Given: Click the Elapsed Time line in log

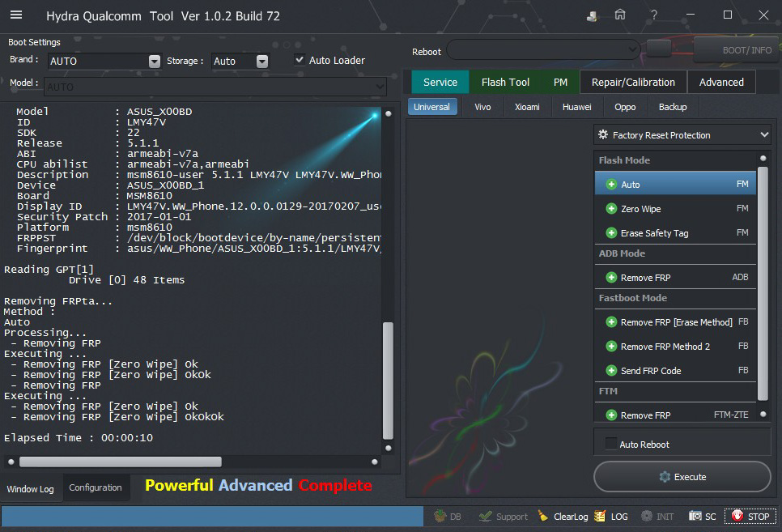Looking at the screenshot, I should pyautogui.click(x=79, y=438).
